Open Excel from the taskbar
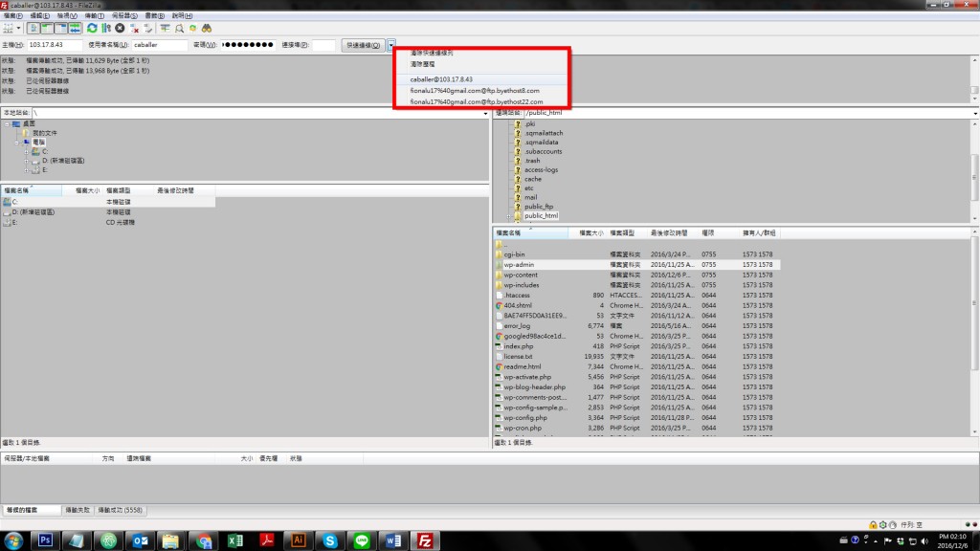Viewport: 980px width, 551px height. coord(235,540)
